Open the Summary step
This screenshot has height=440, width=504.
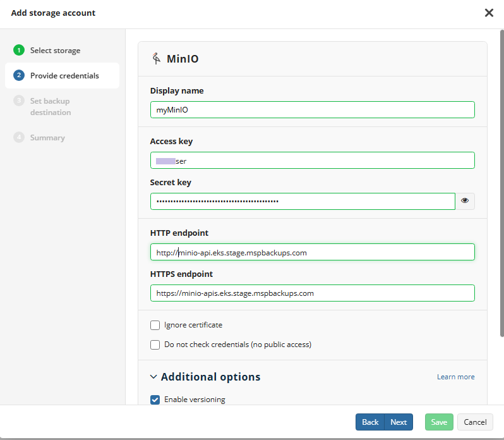point(47,138)
